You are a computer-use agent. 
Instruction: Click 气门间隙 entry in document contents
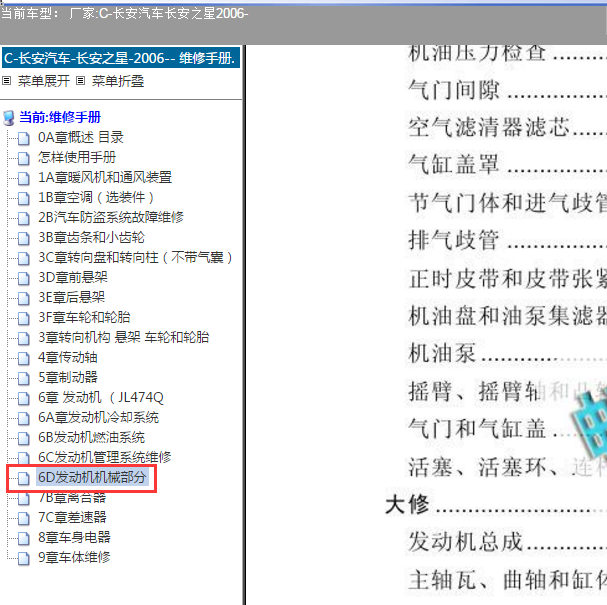coord(454,90)
